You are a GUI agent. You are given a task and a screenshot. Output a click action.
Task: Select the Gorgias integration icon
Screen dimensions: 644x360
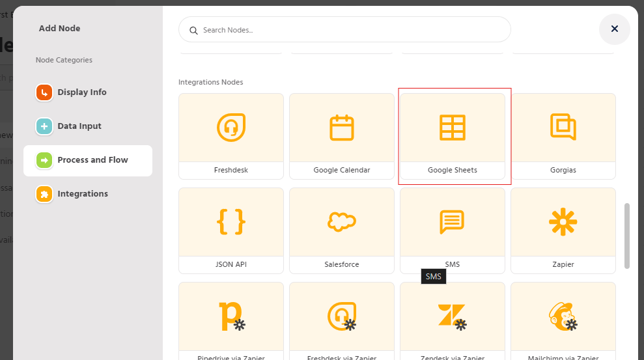[x=563, y=128]
